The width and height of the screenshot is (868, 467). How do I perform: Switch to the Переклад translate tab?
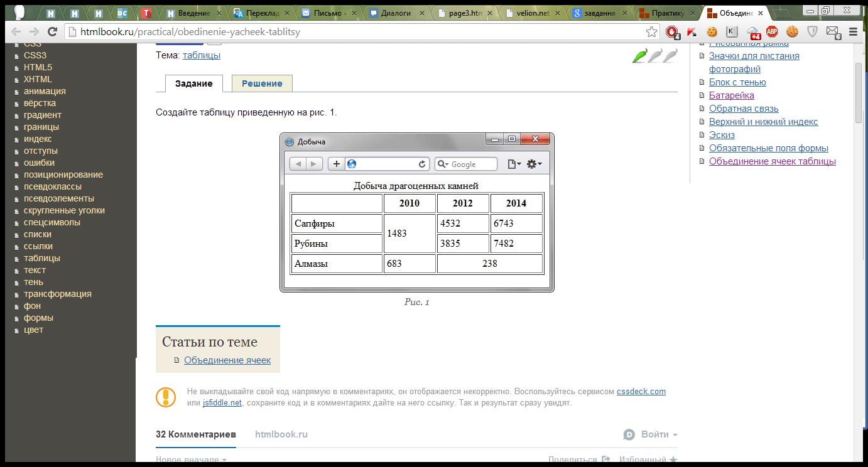(x=261, y=13)
